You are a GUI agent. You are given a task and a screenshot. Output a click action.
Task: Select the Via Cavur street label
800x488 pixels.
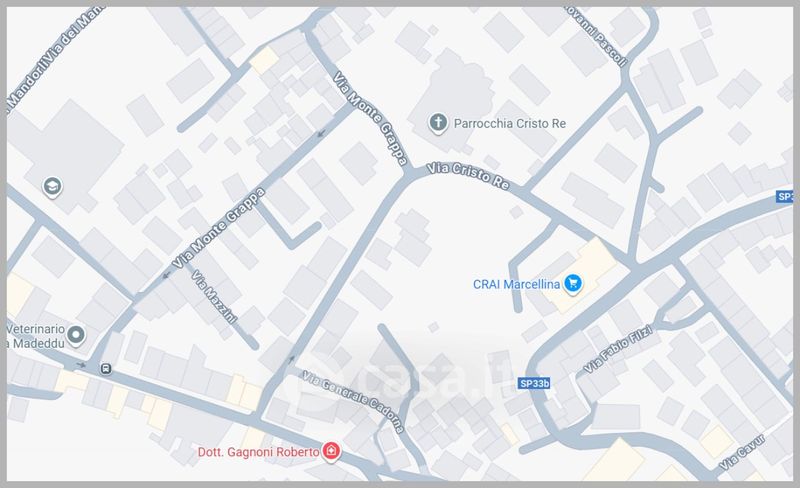[742, 452]
